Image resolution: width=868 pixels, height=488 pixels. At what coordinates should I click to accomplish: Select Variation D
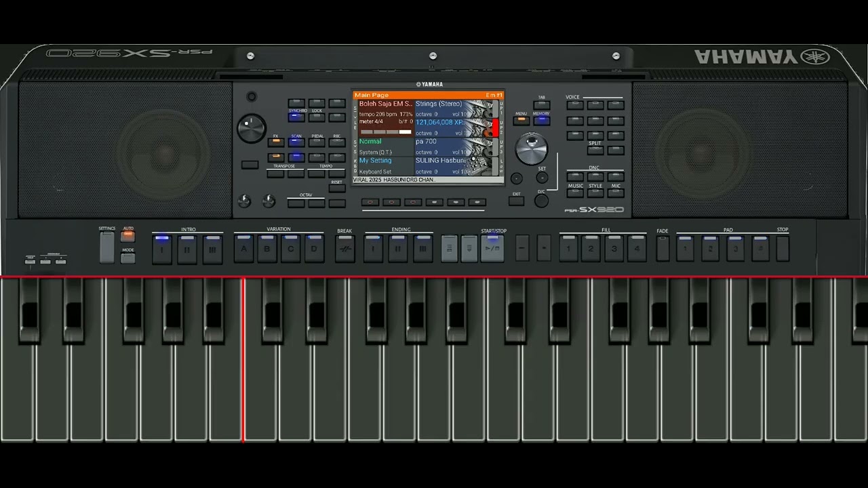click(314, 248)
